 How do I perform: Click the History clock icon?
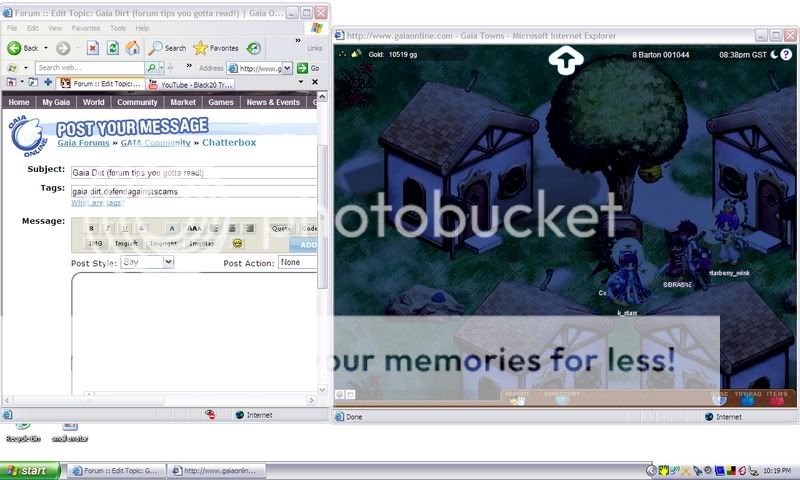point(254,48)
